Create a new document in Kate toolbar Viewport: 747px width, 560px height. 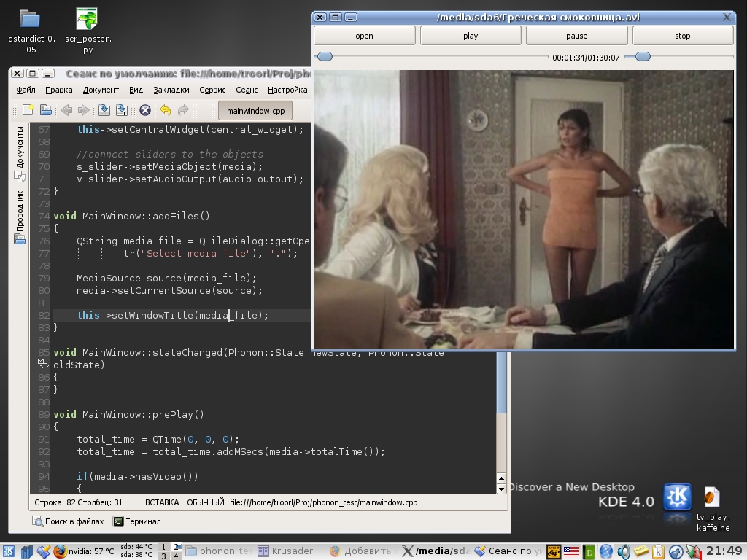28,110
